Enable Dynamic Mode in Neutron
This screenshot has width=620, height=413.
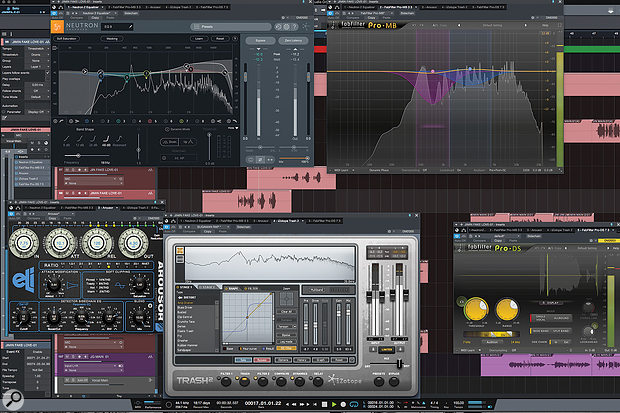click(x=167, y=129)
